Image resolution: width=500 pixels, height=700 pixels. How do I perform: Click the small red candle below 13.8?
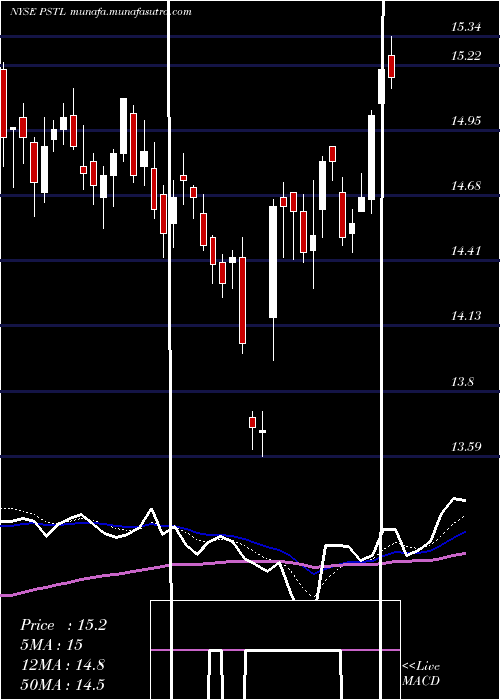point(252,422)
